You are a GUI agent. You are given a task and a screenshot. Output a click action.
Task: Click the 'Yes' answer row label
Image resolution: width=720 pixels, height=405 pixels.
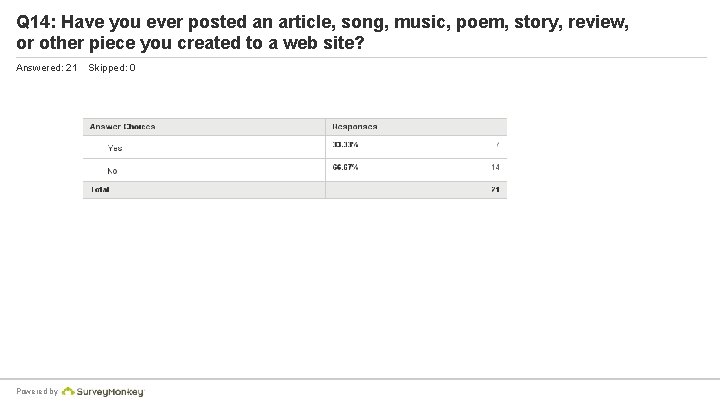click(115, 148)
